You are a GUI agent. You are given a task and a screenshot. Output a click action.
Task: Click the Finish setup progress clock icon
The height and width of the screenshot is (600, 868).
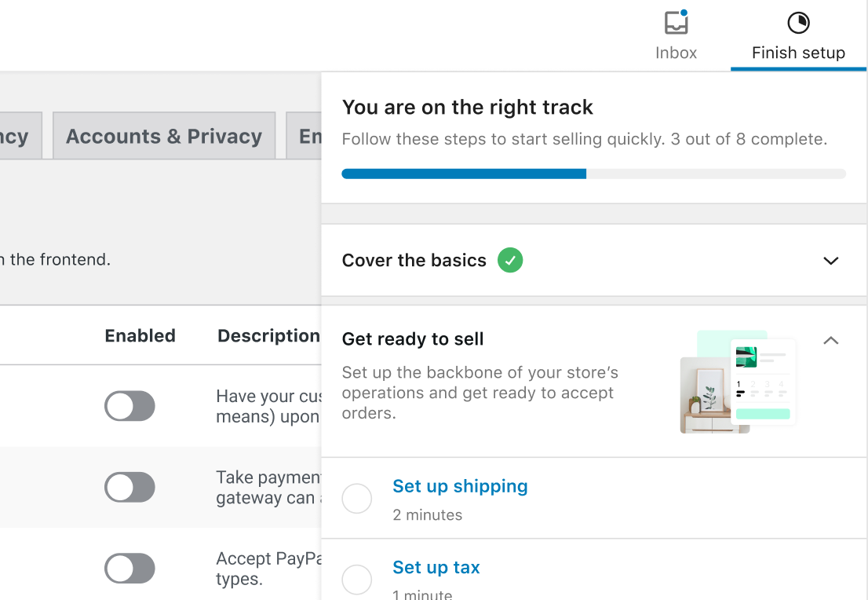797,21
